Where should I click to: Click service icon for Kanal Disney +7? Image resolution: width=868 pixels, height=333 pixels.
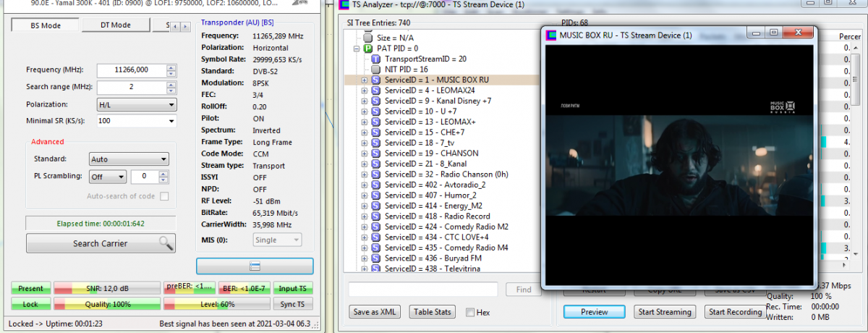pos(375,101)
